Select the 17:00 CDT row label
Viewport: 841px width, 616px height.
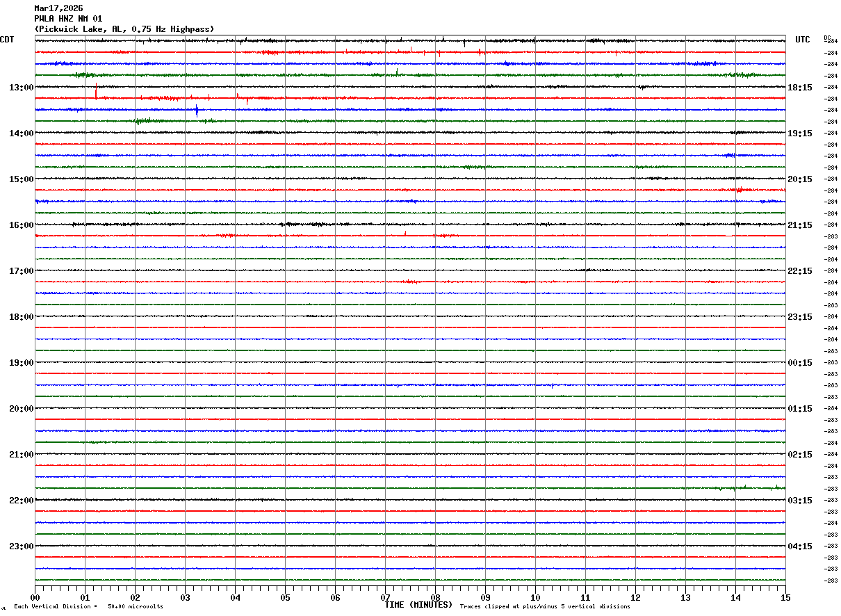pyautogui.click(x=22, y=271)
